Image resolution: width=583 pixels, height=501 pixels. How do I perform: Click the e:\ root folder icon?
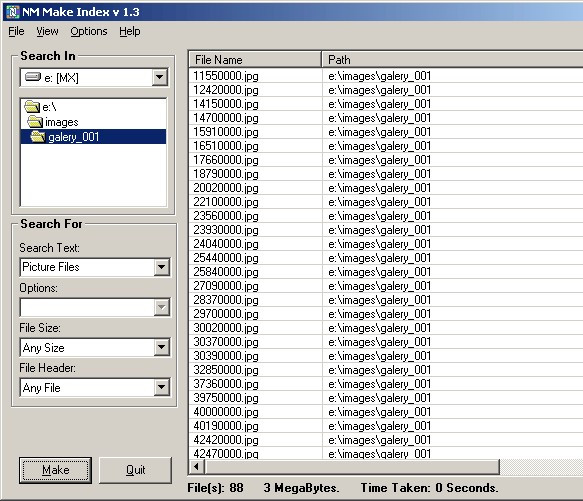(x=32, y=107)
